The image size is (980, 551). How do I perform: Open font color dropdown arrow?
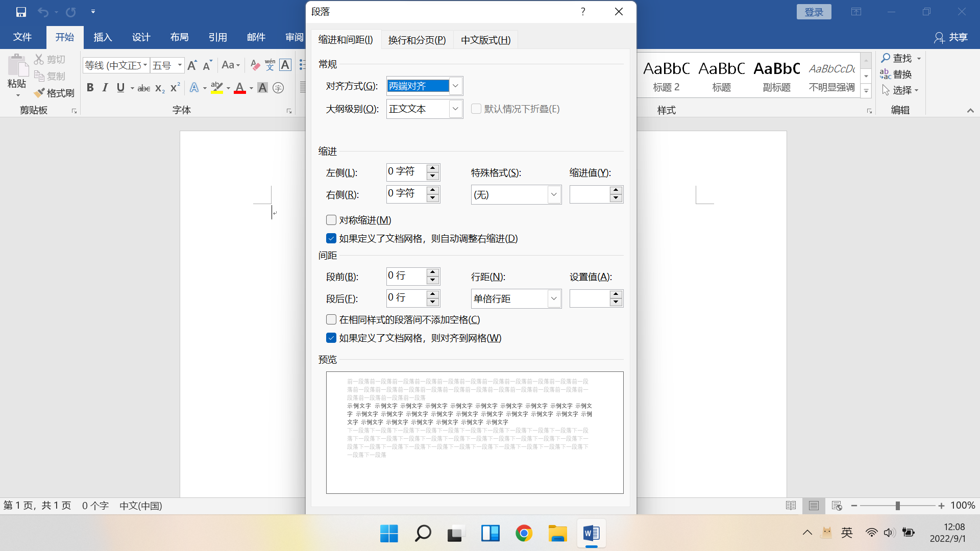pos(251,88)
